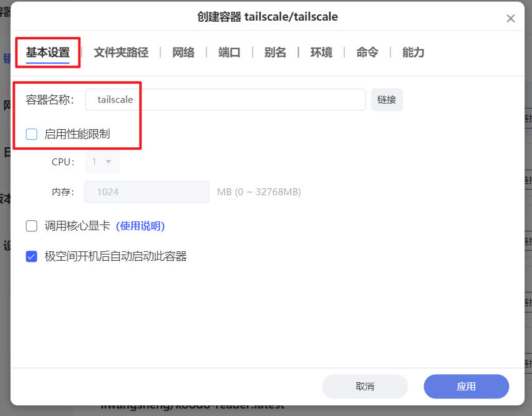Check the 调用核心显卡 option
This screenshot has height=416, width=532.
coord(31,226)
